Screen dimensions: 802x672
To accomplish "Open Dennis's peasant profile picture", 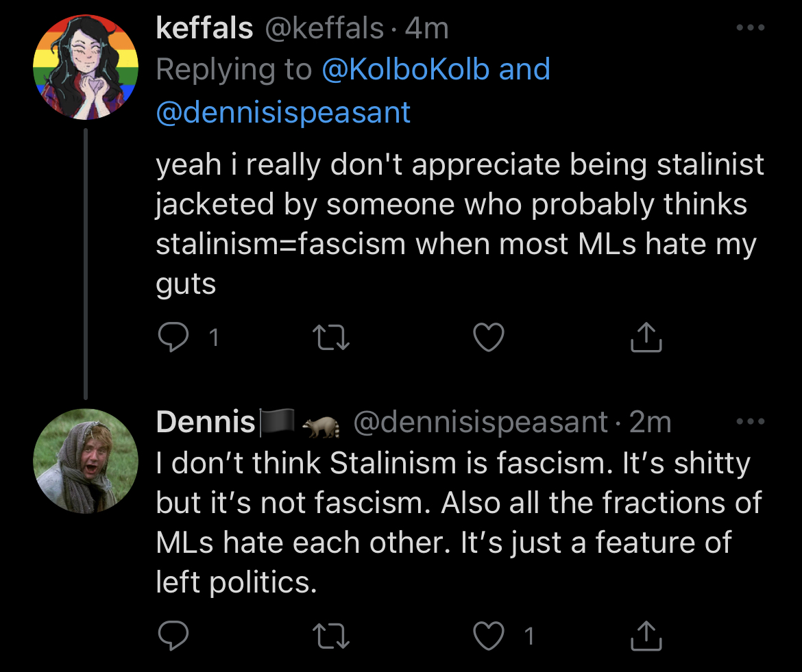I will pos(86,461).
